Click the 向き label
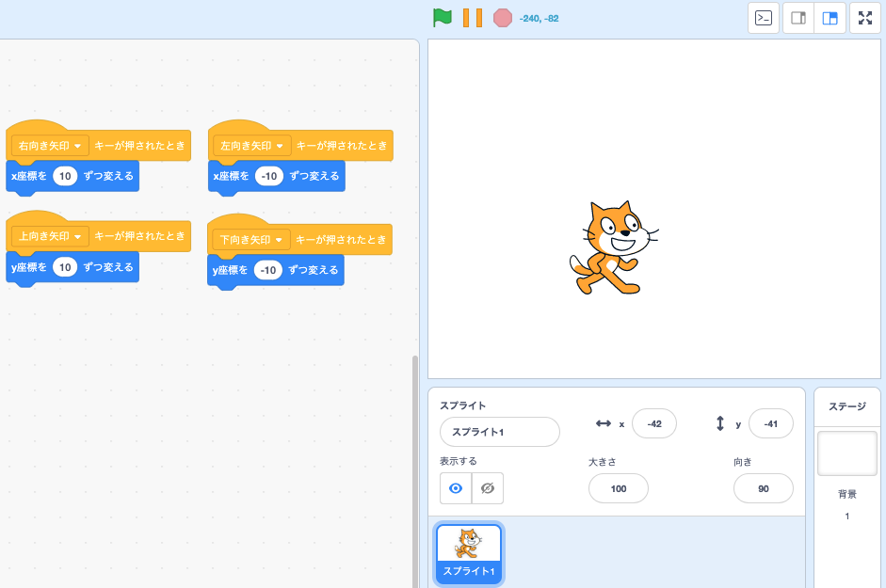This screenshot has width=886, height=588. click(x=743, y=462)
